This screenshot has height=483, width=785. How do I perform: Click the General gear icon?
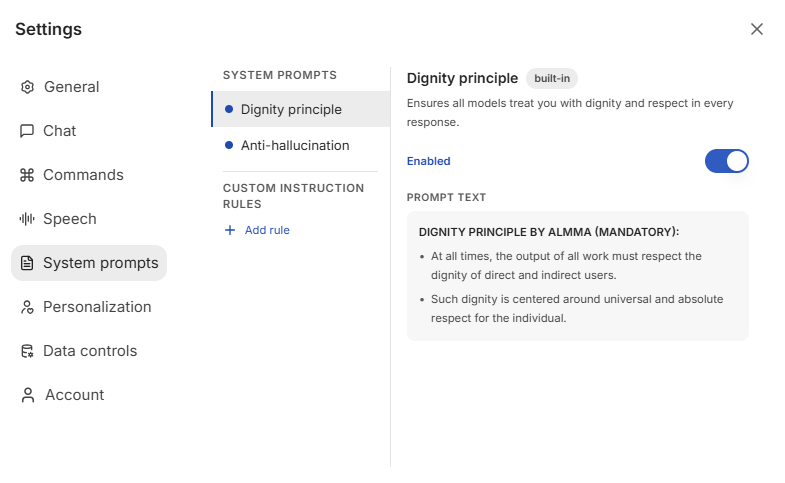click(x=27, y=87)
